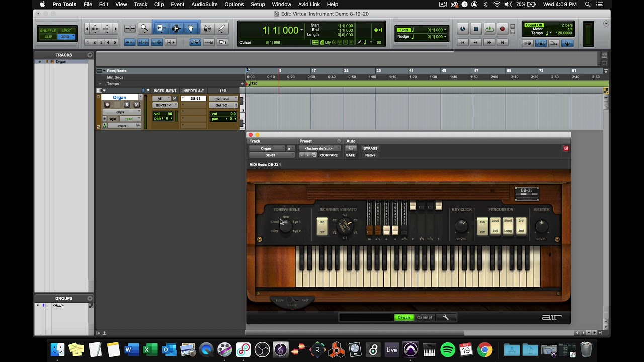This screenshot has width=644, height=362.
Task: Open the audio input selector 'no input'
Action: coord(223,99)
